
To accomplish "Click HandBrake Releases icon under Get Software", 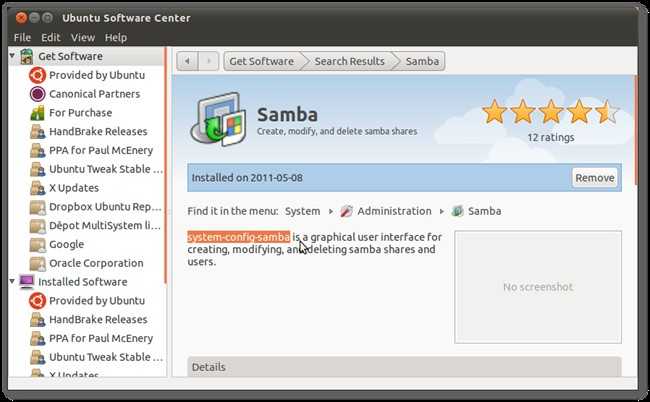I will [x=37, y=132].
